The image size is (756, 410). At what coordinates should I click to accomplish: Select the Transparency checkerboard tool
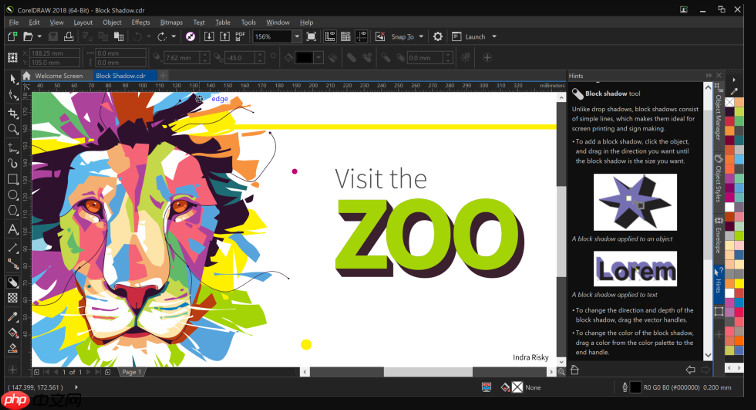point(13,298)
